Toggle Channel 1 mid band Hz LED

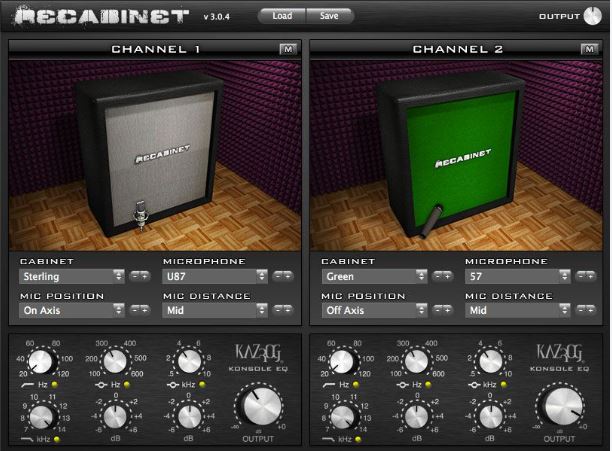point(126,385)
